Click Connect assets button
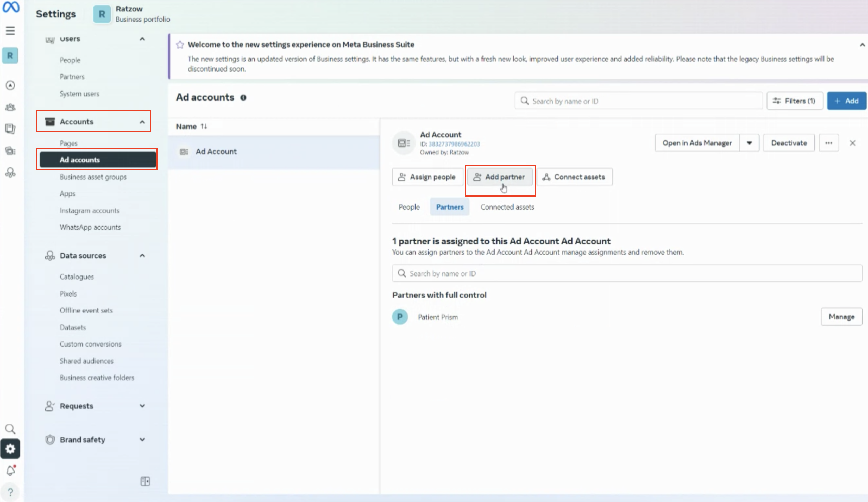868x502 pixels. [575, 177]
